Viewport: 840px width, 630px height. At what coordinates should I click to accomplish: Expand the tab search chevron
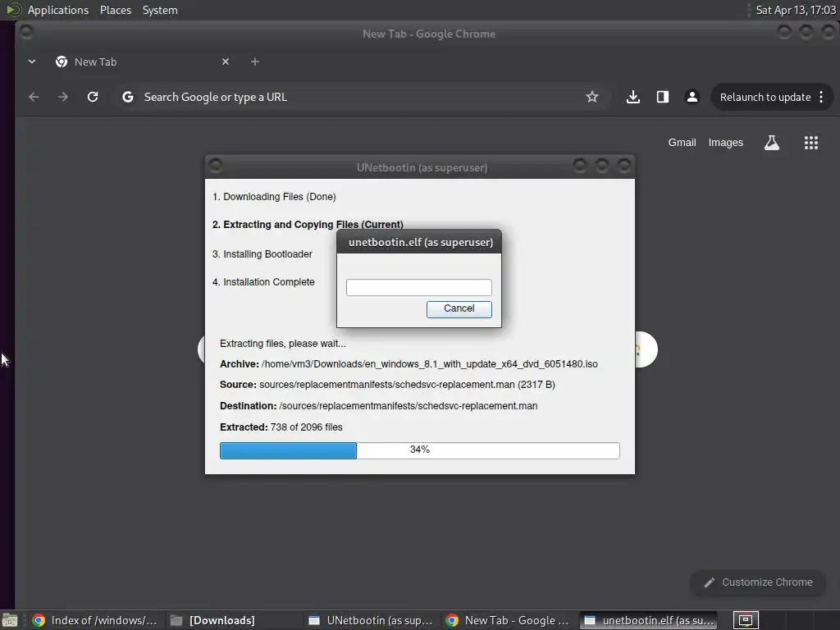[x=32, y=62]
